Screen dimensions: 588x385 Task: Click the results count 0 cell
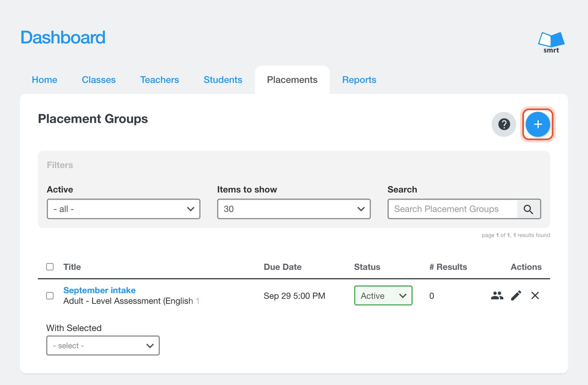432,296
